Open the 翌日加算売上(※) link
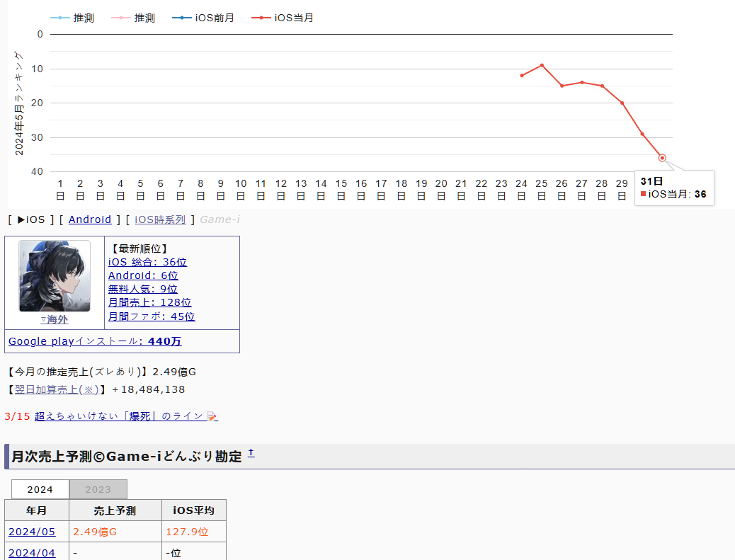 (x=57, y=389)
